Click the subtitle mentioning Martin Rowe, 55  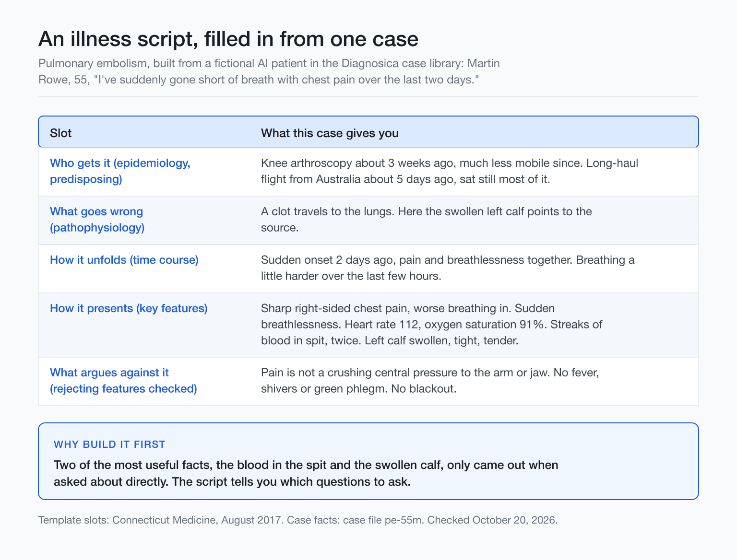pyautogui.click(x=269, y=71)
